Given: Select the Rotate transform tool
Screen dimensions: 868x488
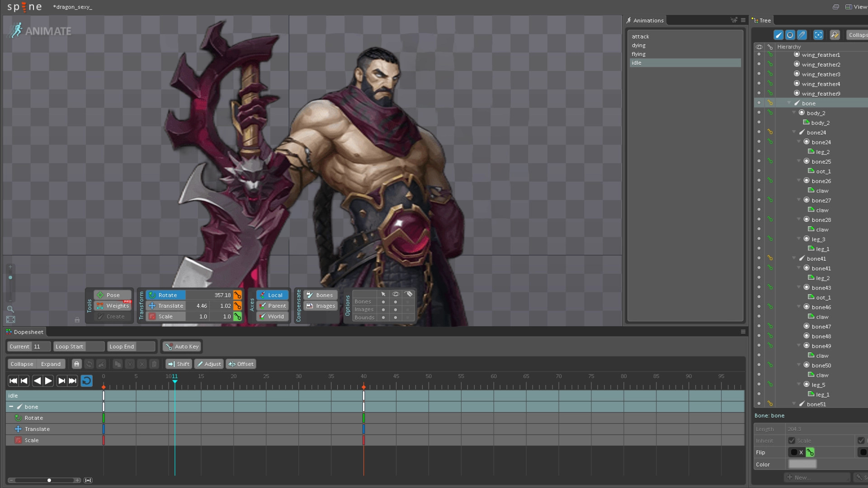Looking at the screenshot, I should point(166,295).
